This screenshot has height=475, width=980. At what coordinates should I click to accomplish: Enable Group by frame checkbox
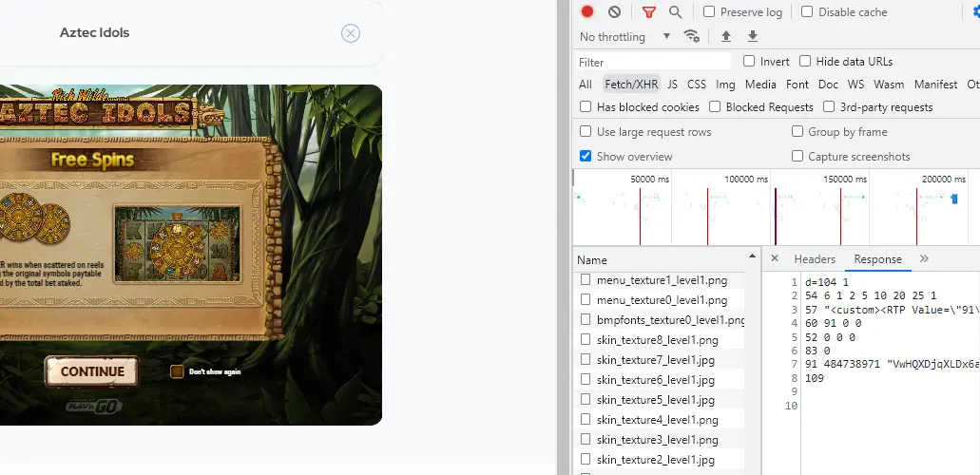pos(797,131)
